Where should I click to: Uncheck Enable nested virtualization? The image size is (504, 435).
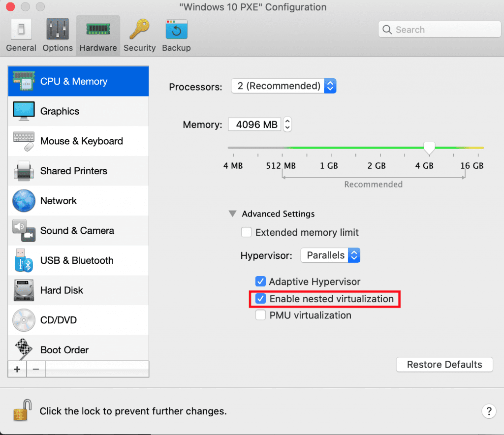click(x=260, y=299)
